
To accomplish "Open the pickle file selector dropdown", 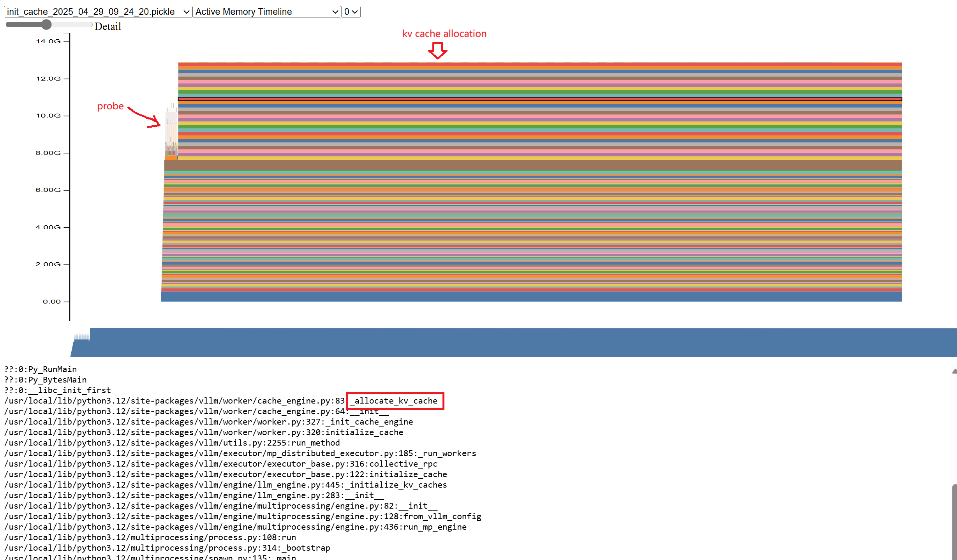I will pos(97,12).
